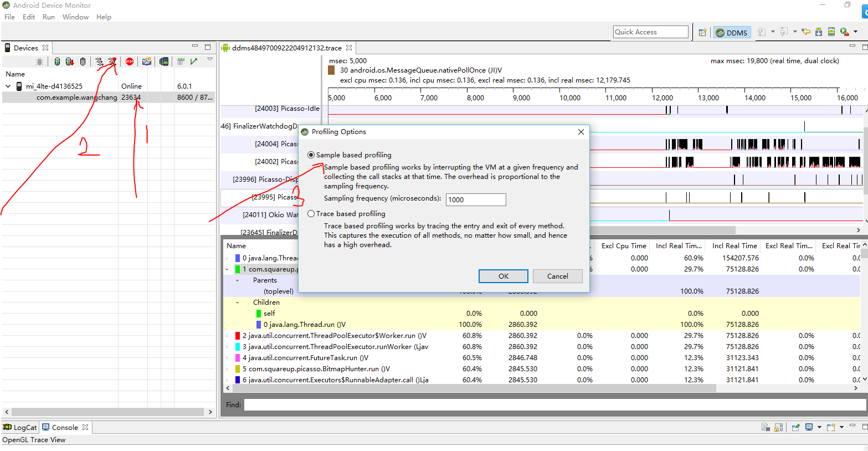Click the red swatch of ThreadPoolExecutor$Worker.run
The width and height of the screenshot is (868, 451).
tap(238, 336)
